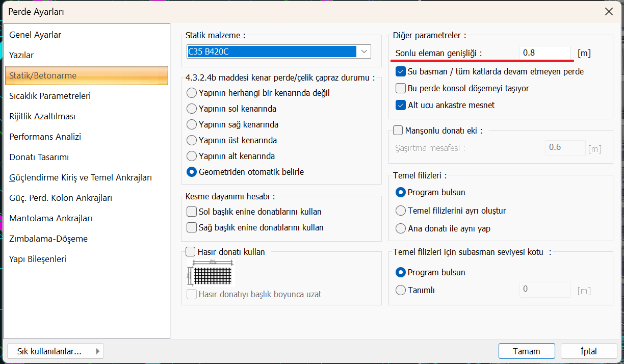Expand the Sık kullanılanlar menu button
The height and width of the screenshot is (364, 624).
coord(56,351)
